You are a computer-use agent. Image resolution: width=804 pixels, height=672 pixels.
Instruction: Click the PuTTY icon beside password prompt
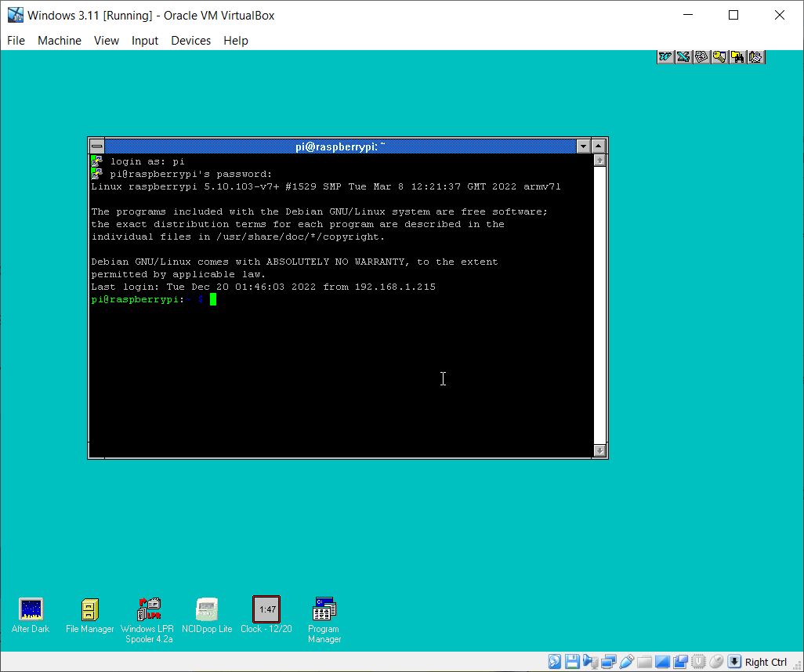[97, 174]
